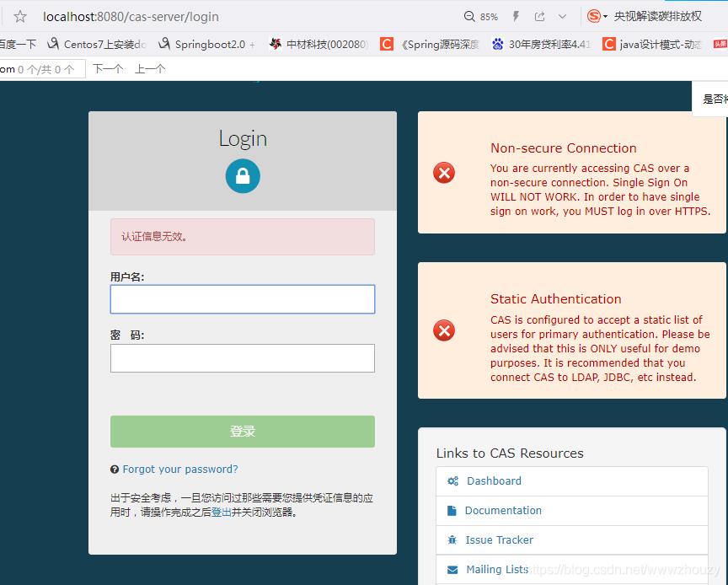
Task: Open the Documentation resource link
Action: pyautogui.click(x=503, y=511)
